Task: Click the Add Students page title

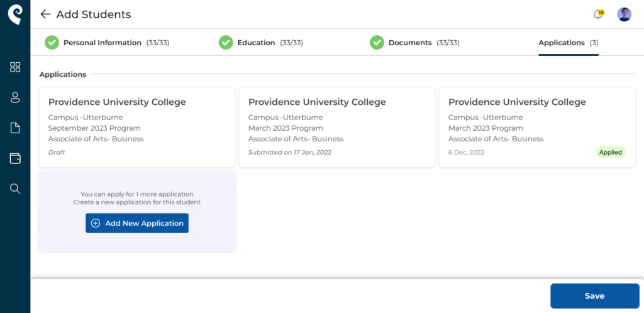Action: coord(94,14)
